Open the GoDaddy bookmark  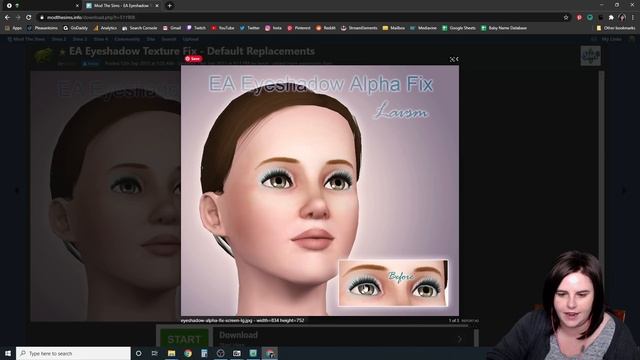tap(76, 28)
